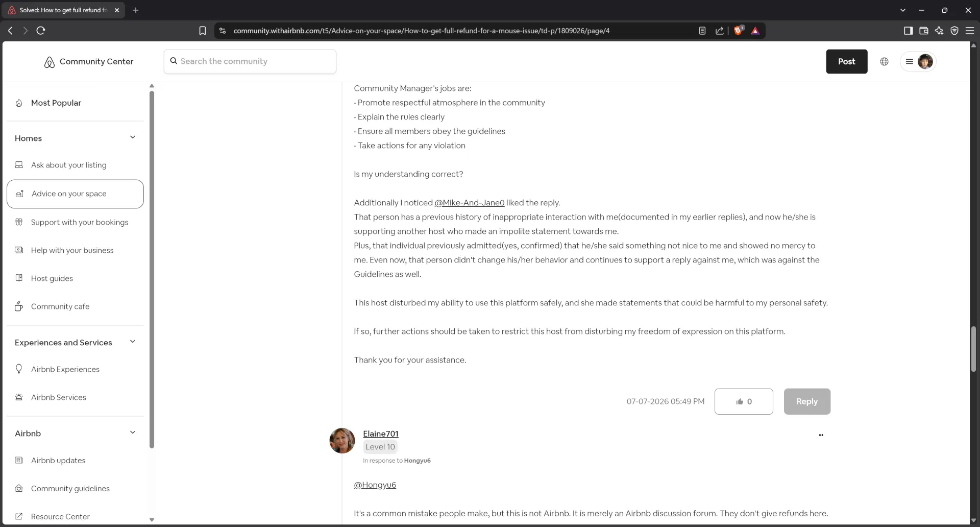Toggle reader mode icon in address bar
The image size is (980, 527).
(702, 31)
